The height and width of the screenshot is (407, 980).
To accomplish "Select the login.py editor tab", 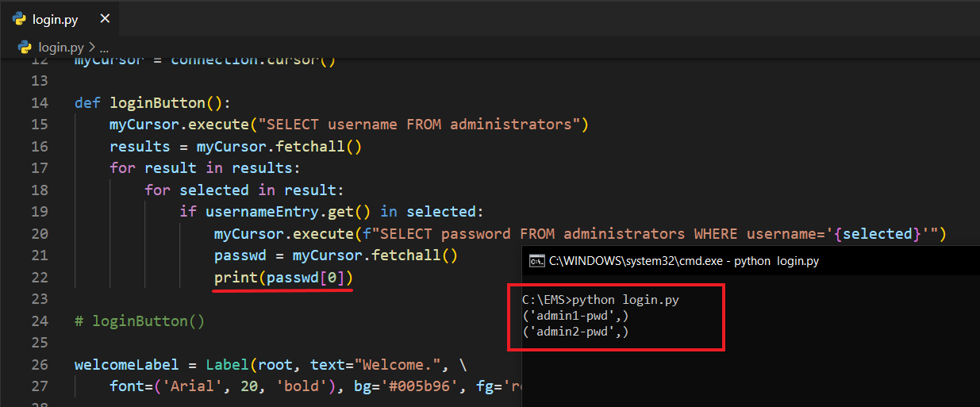I will 55,19.
